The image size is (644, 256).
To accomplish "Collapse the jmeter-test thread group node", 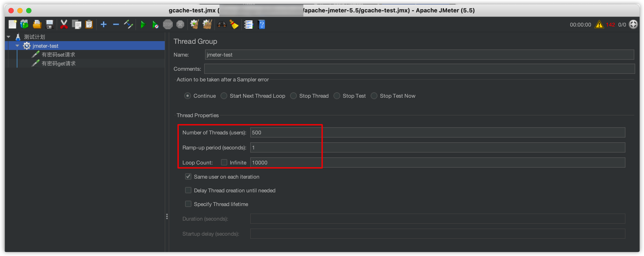I will [17, 46].
